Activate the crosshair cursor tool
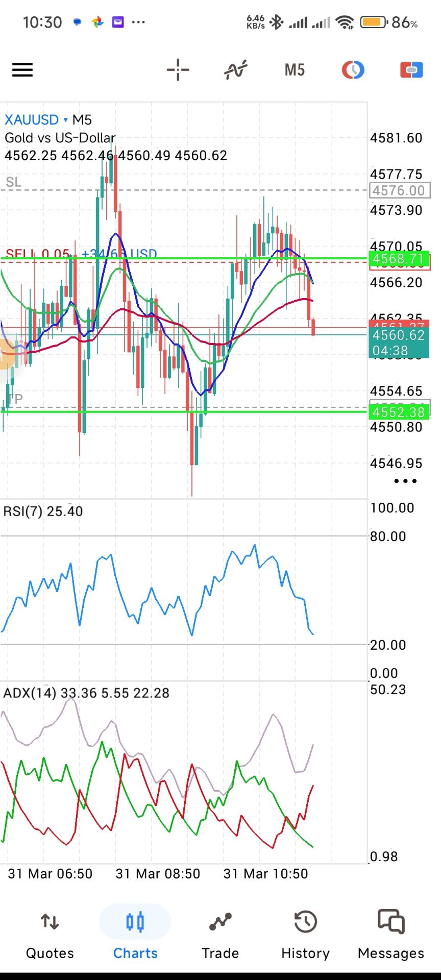 pyautogui.click(x=178, y=70)
